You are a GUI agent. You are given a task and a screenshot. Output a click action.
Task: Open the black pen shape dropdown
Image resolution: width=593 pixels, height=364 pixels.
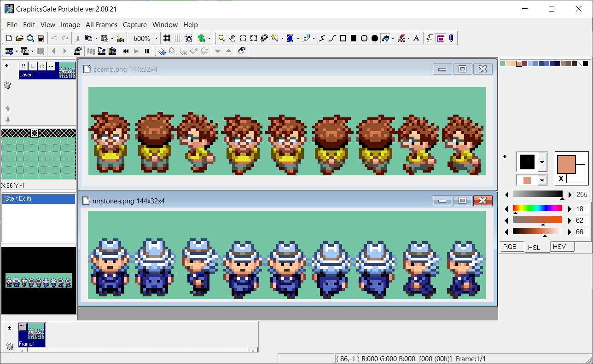tap(542, 162)
